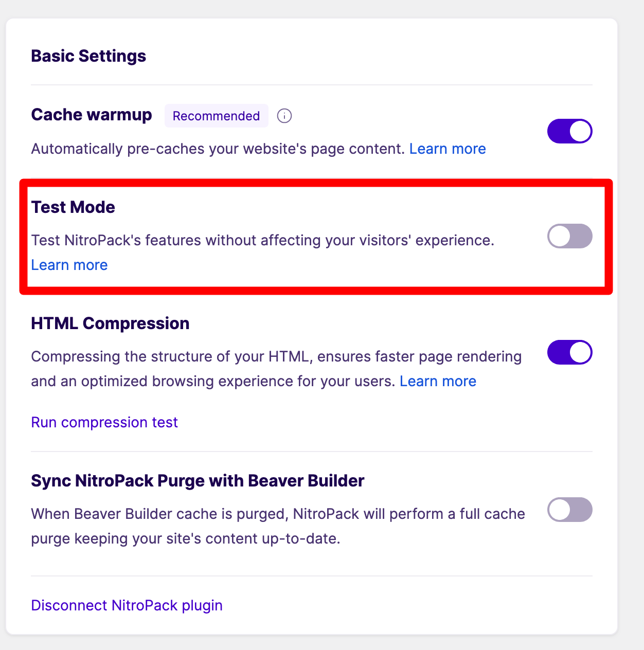Click the Recommended badge
The image size is (644, 650).
coord(217,116)
